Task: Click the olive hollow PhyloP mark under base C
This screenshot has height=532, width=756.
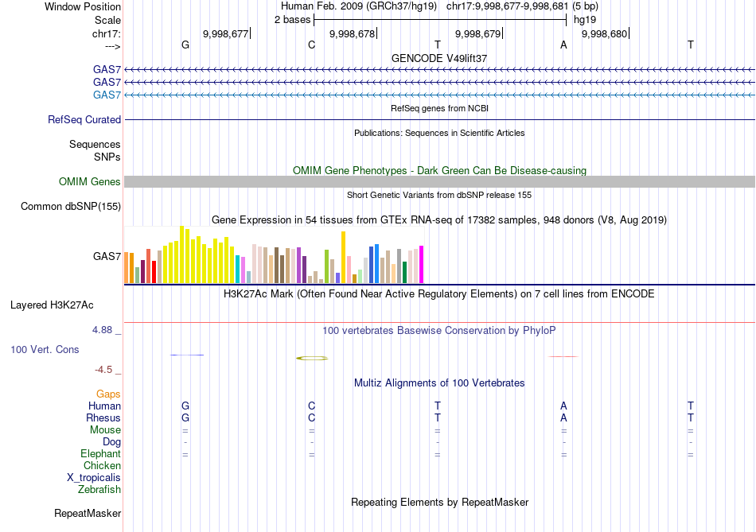Action: (x=312, y=358)
